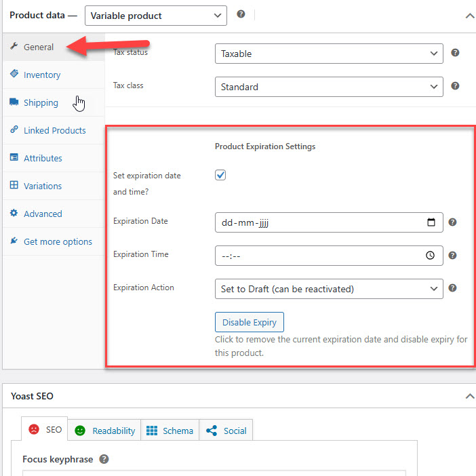Click the Product Expiration Settings heading
This screenshot has height=476, width=476.
point(265,146)
